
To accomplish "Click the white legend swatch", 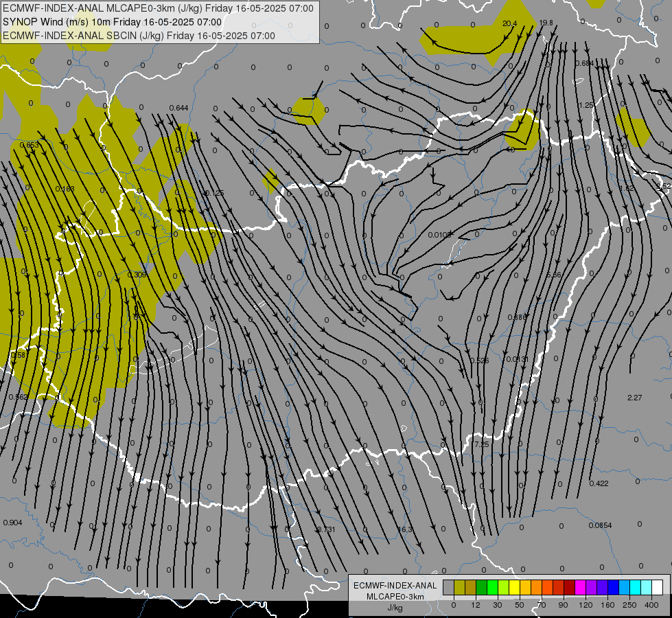I will click(x=658, y=587).
